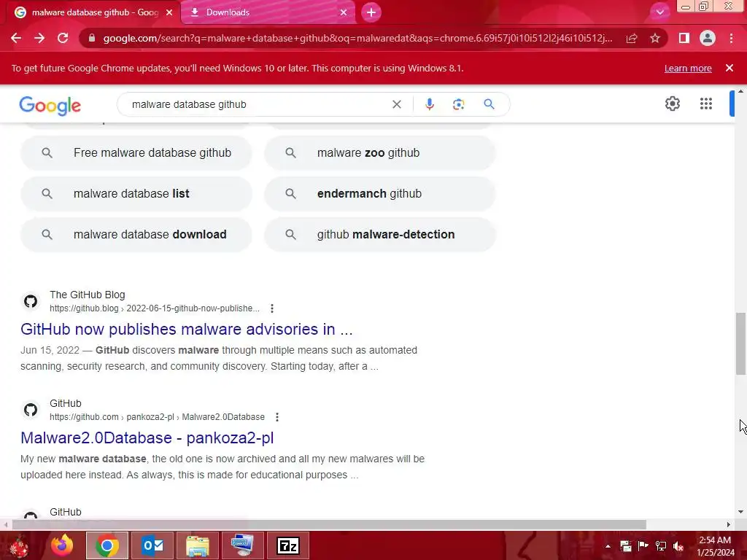The width and height of the screenshot is (747, 560).
Task: Open options for Malware2.0Database result
Action: click(276, 417)
